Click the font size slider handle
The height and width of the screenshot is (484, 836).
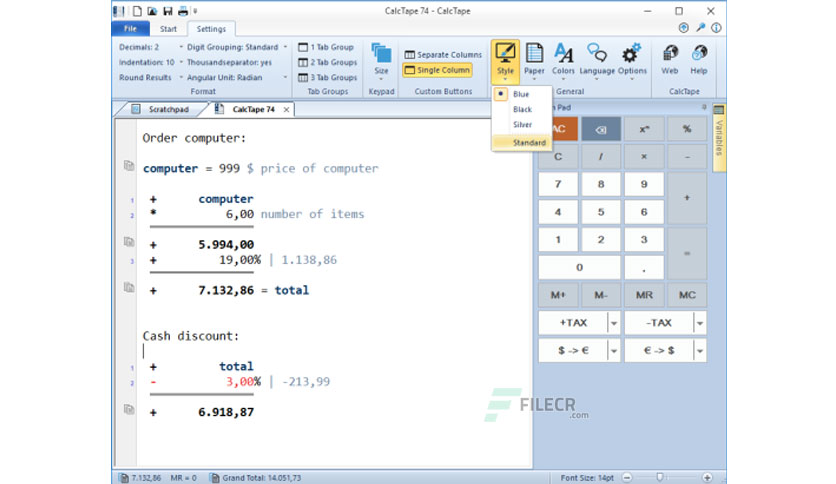pos(660,478)
